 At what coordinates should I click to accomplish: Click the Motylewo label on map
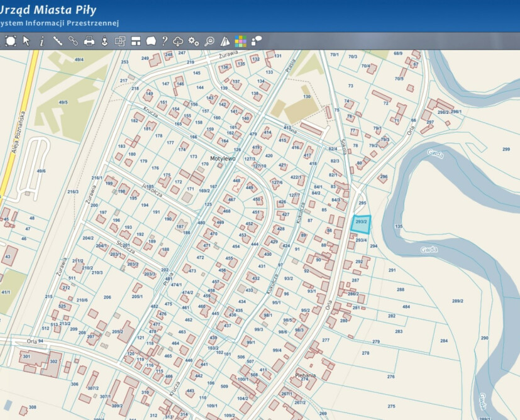click(x=222, y=159)
